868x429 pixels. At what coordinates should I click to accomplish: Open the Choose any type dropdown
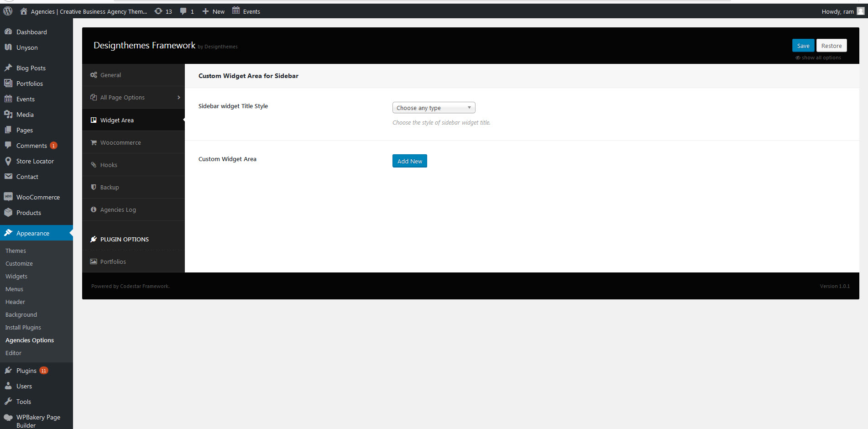point(433,107)
